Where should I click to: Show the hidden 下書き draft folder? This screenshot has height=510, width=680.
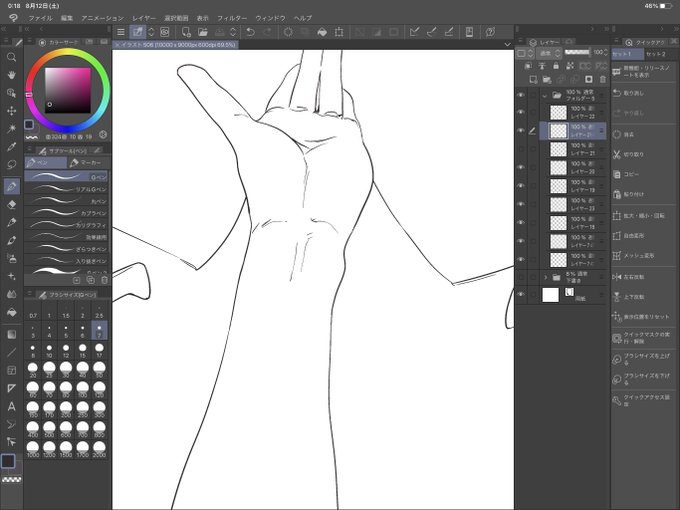point(521,277)
